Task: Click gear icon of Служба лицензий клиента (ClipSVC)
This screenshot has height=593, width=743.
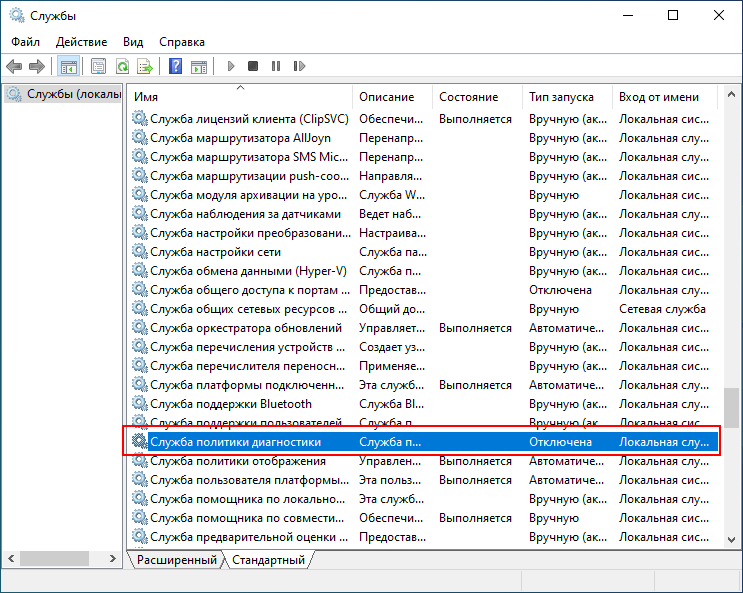Action: [140, 118]
